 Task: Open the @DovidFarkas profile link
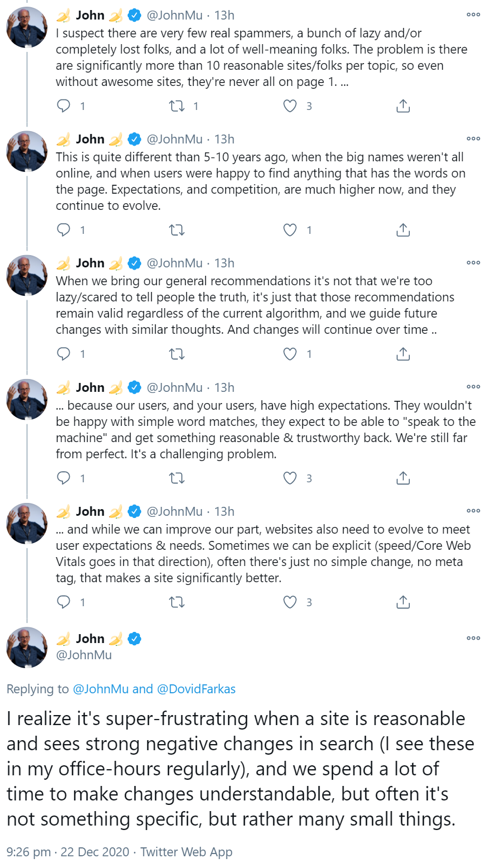click(196, 689)
